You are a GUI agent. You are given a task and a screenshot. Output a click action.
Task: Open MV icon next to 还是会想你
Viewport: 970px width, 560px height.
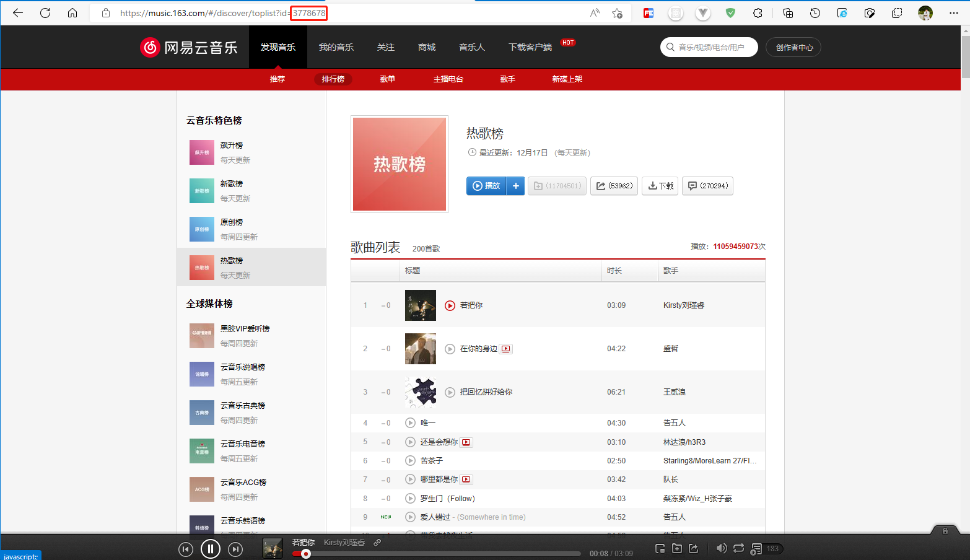[x=466, y=442]
